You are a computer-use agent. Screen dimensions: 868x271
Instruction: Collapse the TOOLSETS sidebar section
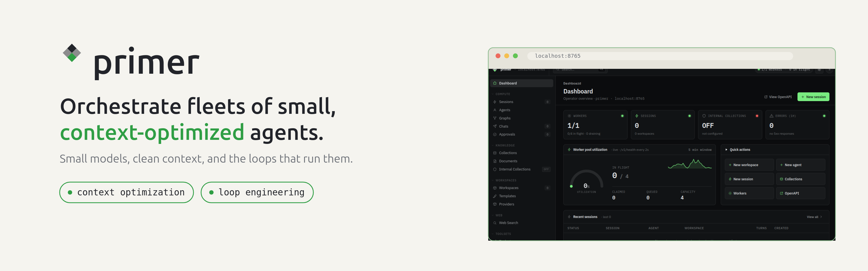coord(501,234)
